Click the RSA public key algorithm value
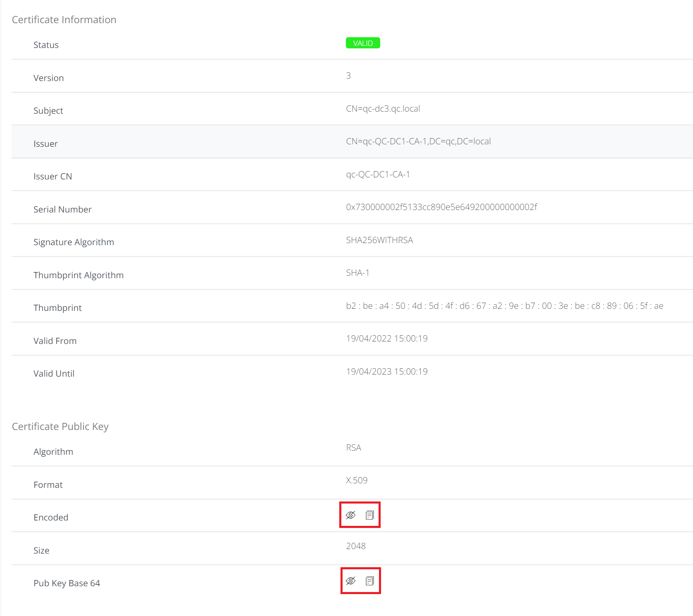Viewport: 693px width, 616px height. (353, 448)
